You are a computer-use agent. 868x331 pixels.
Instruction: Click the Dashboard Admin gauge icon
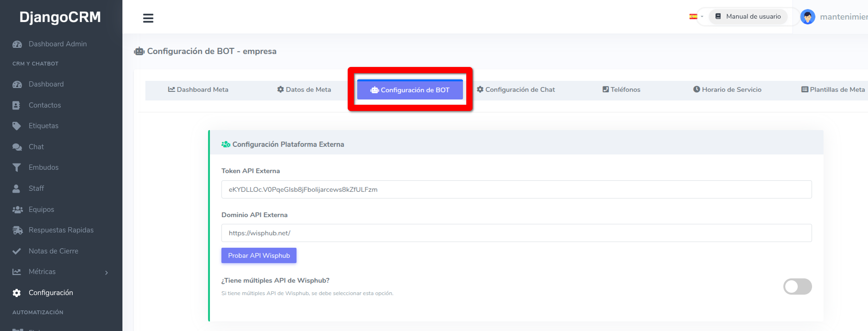point(17,44)
